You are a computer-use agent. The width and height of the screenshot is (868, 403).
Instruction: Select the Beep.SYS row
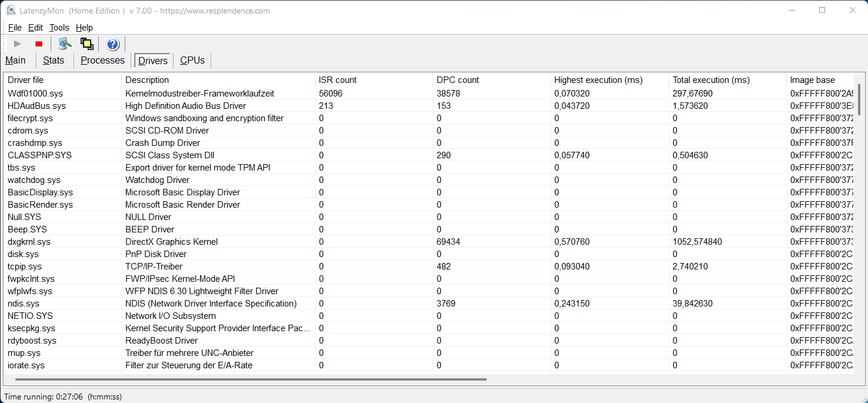point(429,229)
